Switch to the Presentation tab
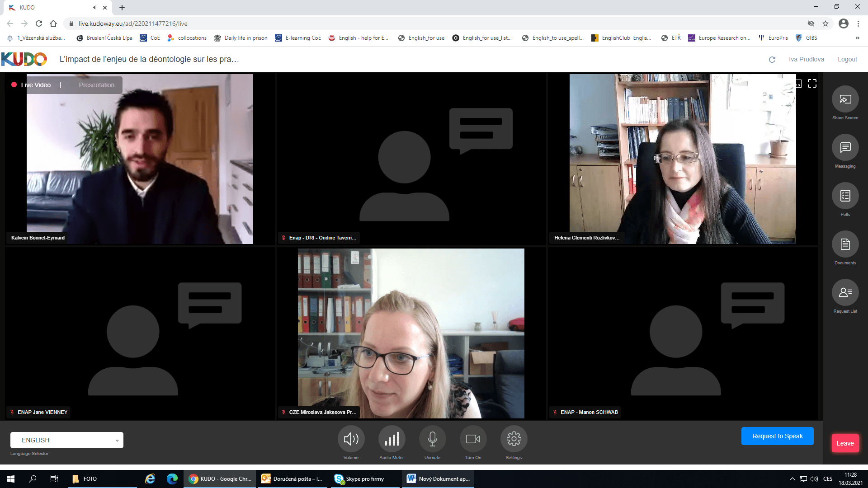The width and height of the screenshot is (868, 488). tap(96, 85)
